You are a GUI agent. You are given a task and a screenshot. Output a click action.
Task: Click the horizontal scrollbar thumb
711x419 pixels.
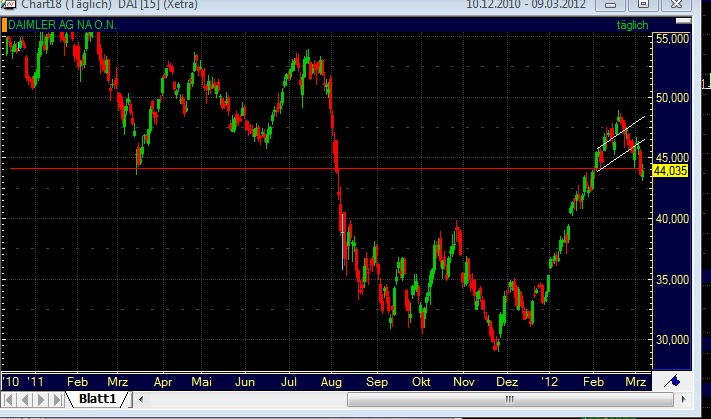pos(510,400)
